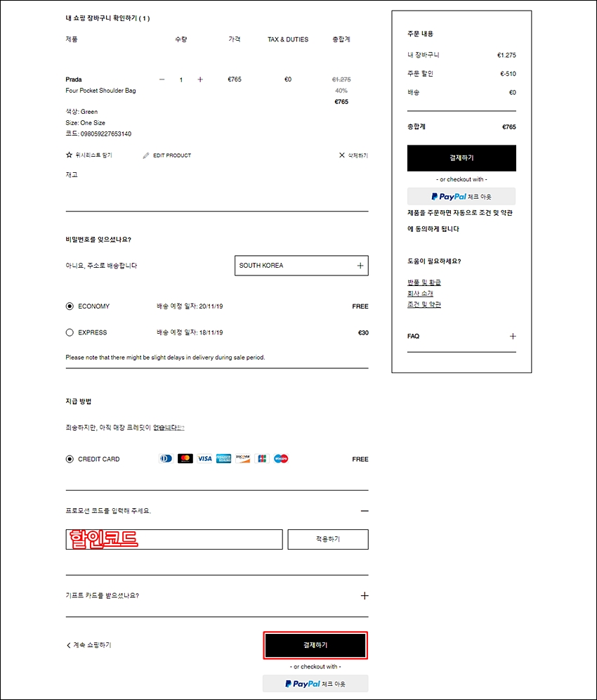The width and height of the screenshot is (597, 700).
Task: Click the Size: One Size text
Action: 85,123
